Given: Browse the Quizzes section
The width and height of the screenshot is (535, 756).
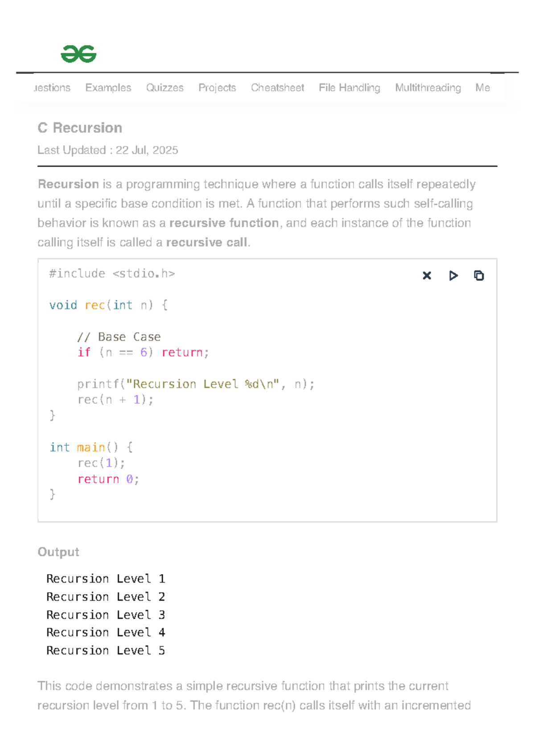Looking at the screenshot, I should click(165, 88).
